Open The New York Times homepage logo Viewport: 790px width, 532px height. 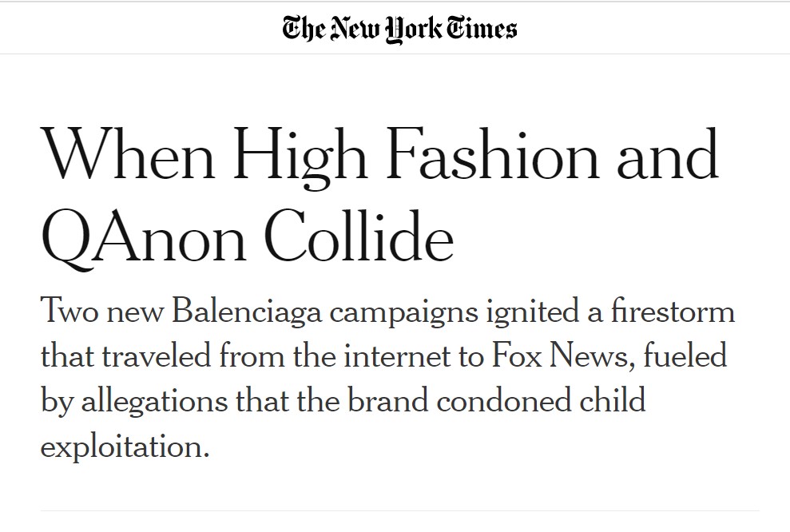click(x=399, y=29)
